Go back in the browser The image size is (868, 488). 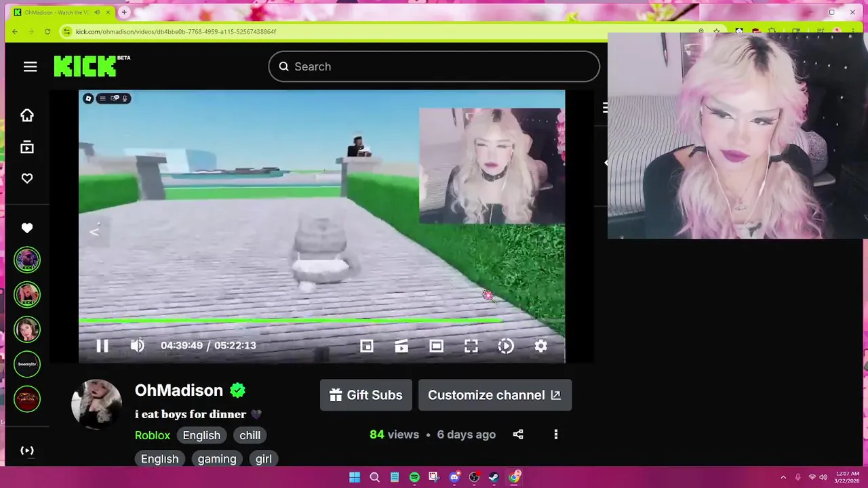(x=15, y=31)
